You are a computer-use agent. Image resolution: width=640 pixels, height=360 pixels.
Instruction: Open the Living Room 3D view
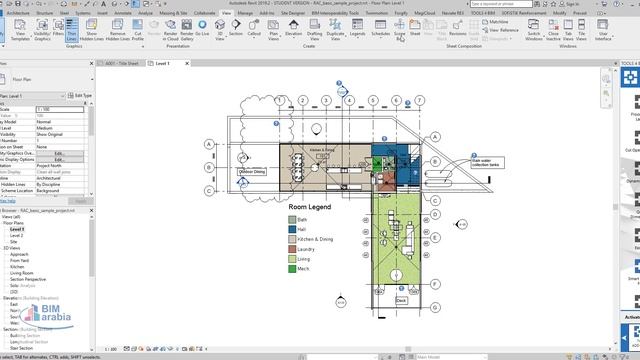(22, 273)
